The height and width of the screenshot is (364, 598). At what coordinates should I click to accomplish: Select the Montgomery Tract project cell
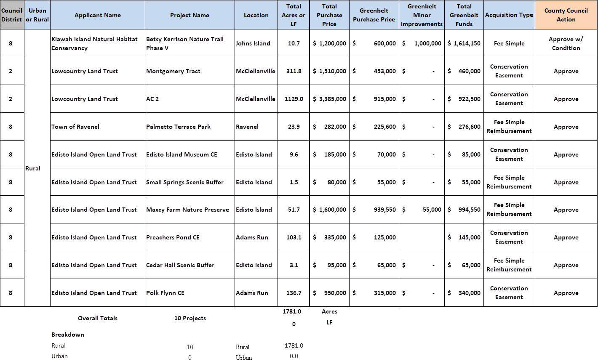click(173, 72)
